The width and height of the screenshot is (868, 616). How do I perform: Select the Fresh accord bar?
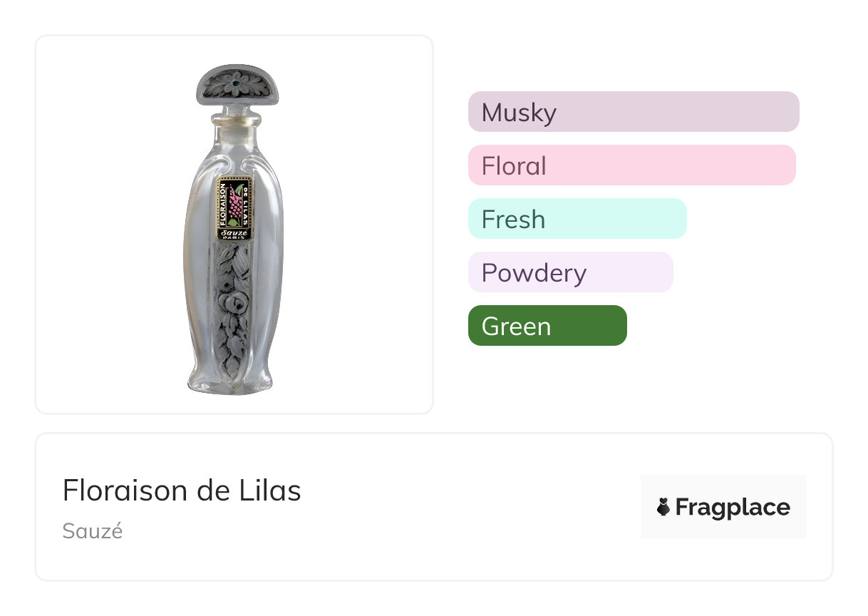click(x=577, y=219)
